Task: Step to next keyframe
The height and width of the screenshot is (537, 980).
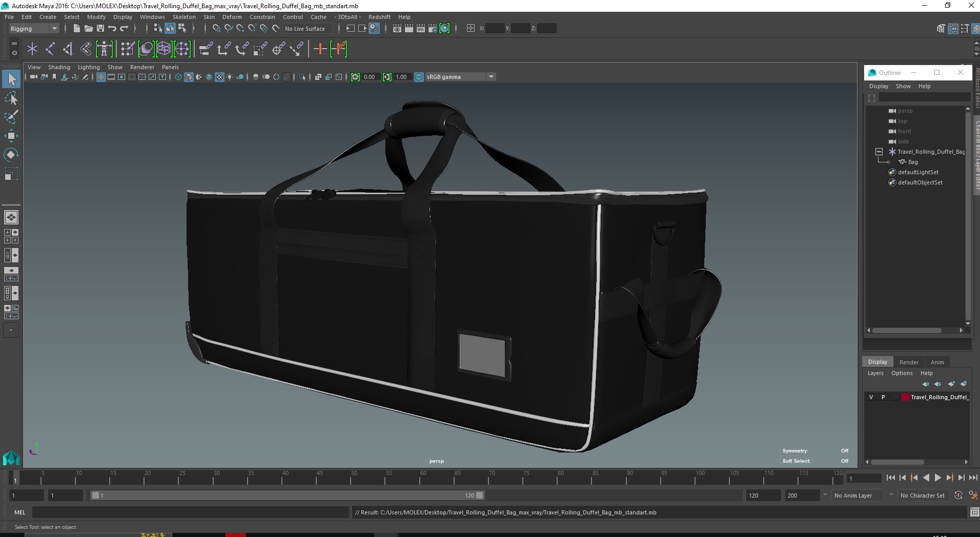Action: 950,478
